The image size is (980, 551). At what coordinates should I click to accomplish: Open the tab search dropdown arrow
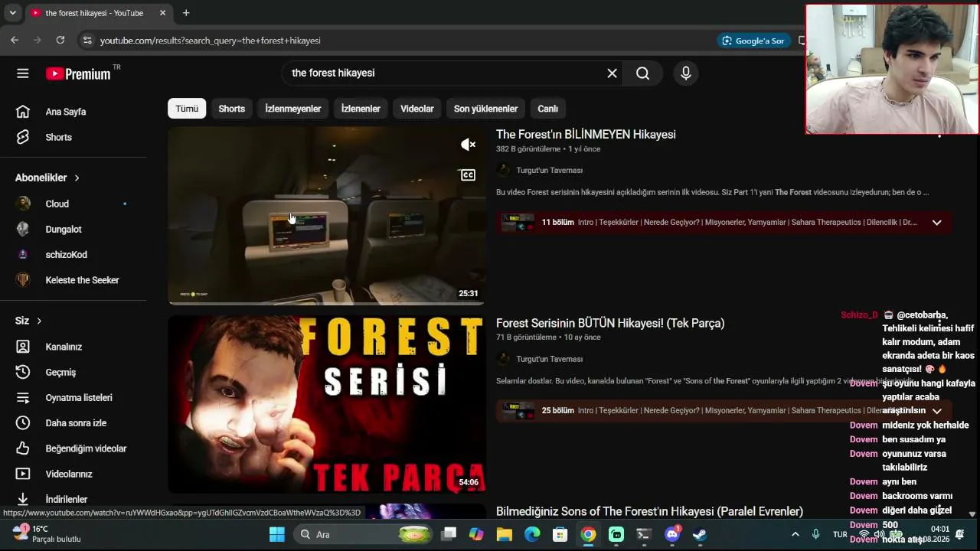tap(12, 13)
